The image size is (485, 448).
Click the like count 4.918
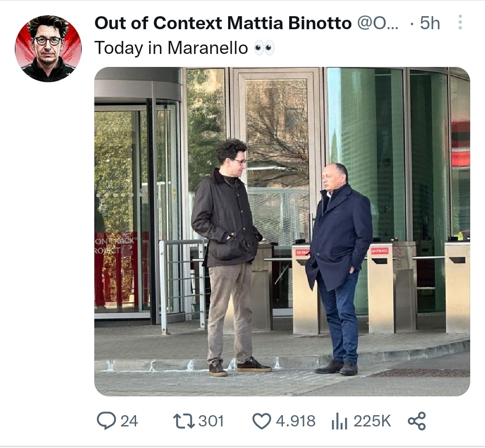[295, 421]
